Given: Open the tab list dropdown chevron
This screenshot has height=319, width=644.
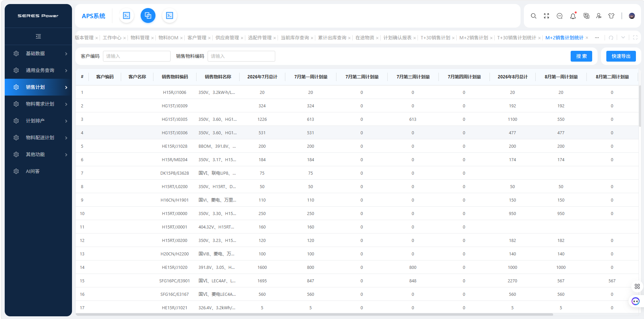Looking at the screenshot, I should 623,38.
